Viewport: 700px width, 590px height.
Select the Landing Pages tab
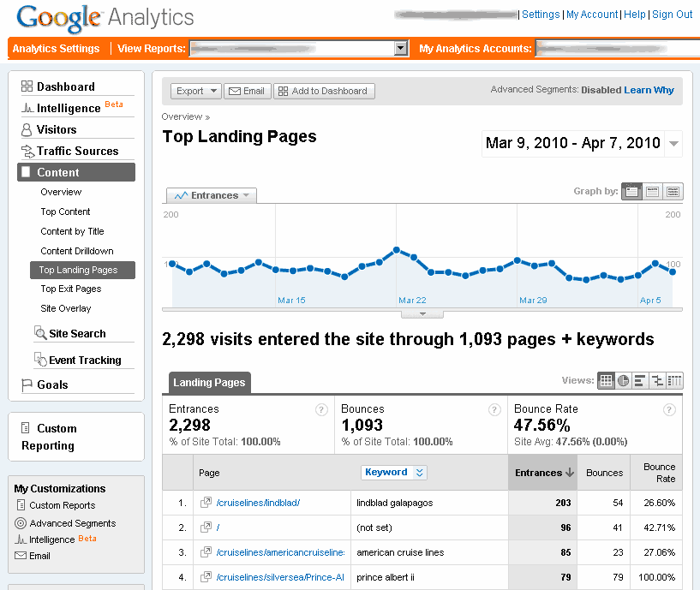click(209, 383)
